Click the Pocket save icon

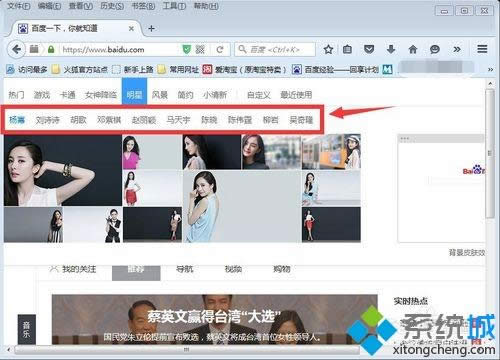(369, 49)
